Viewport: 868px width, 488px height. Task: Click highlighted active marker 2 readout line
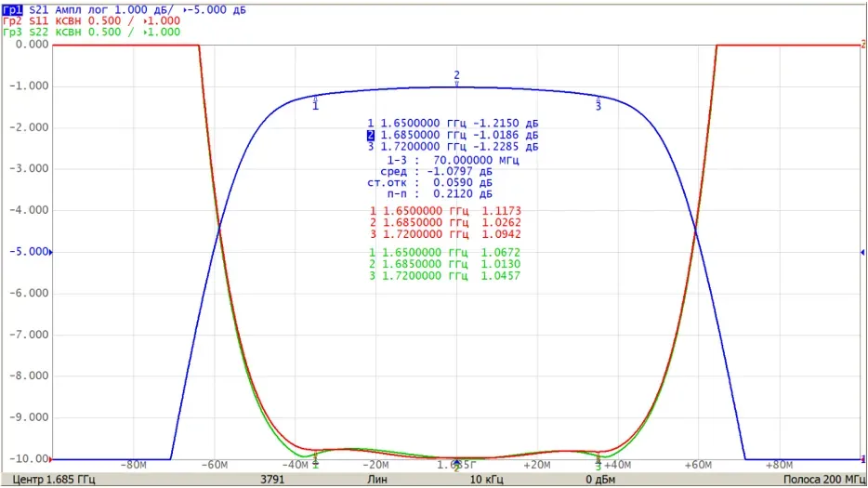click(453, 135)
